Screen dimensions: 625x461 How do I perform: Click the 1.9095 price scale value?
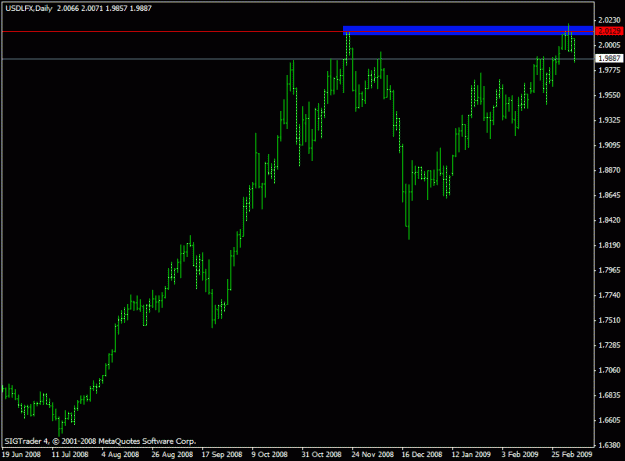click(x=609, y=145)
